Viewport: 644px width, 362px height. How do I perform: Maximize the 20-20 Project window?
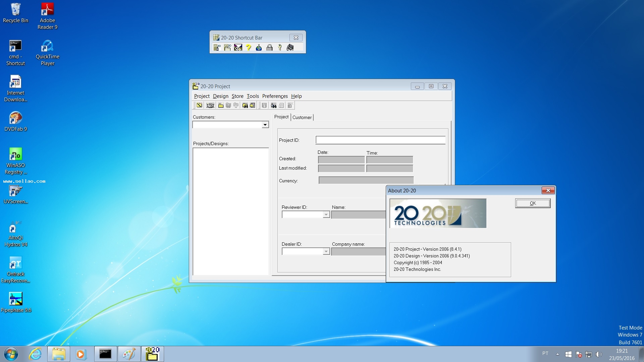click(x=431, y=86)
